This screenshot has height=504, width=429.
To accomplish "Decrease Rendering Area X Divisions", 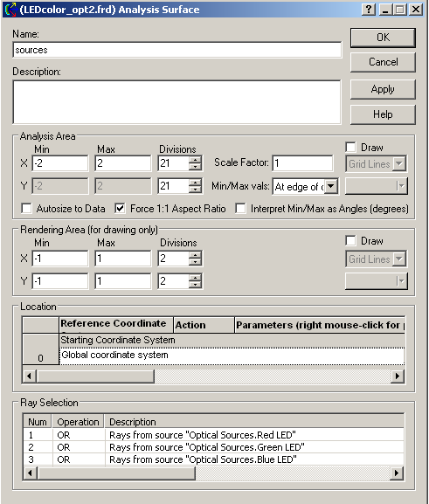I will point(195,262).
